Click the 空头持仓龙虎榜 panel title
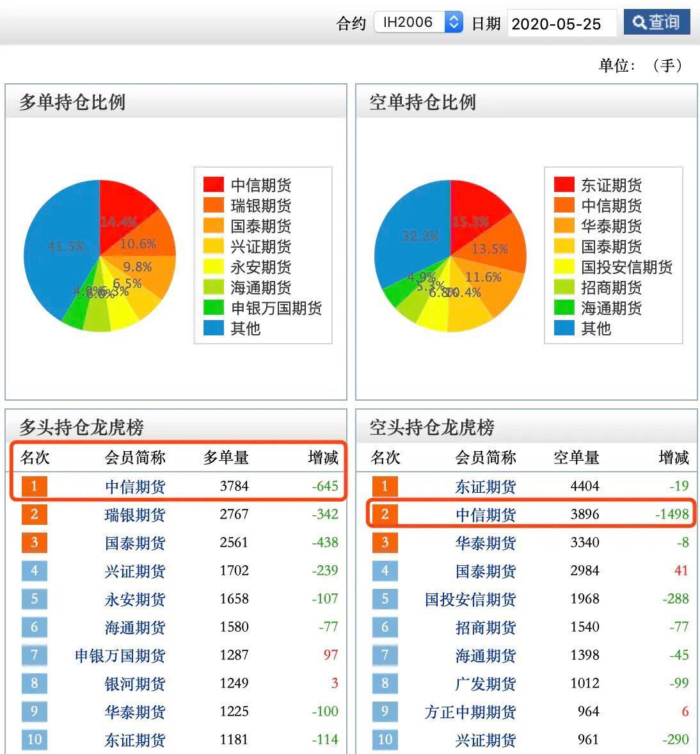Image resolution: width=700 pixels, height=754 pixels. coord(432,427)
